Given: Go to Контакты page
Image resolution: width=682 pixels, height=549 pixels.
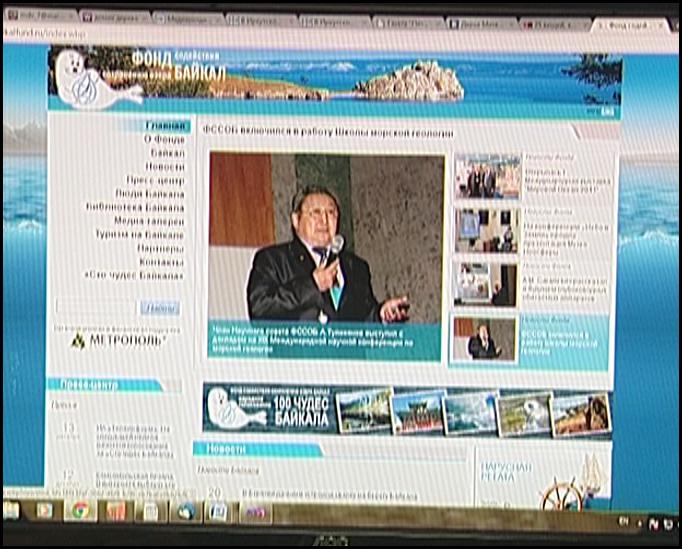Looking at the screenshot, I should [162, 262].
